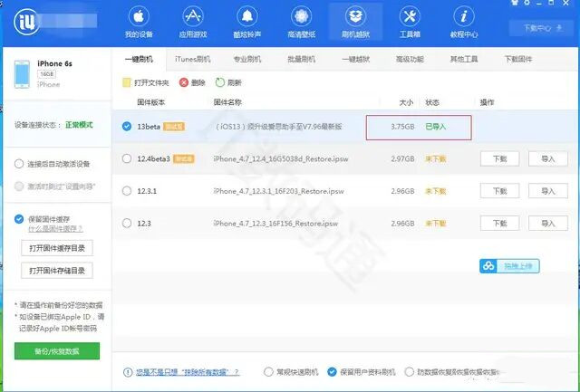The height and width of the screenshot is (392, 580).
Task: Switch to the 专业刷机 tab
Action: click(247, 59)
